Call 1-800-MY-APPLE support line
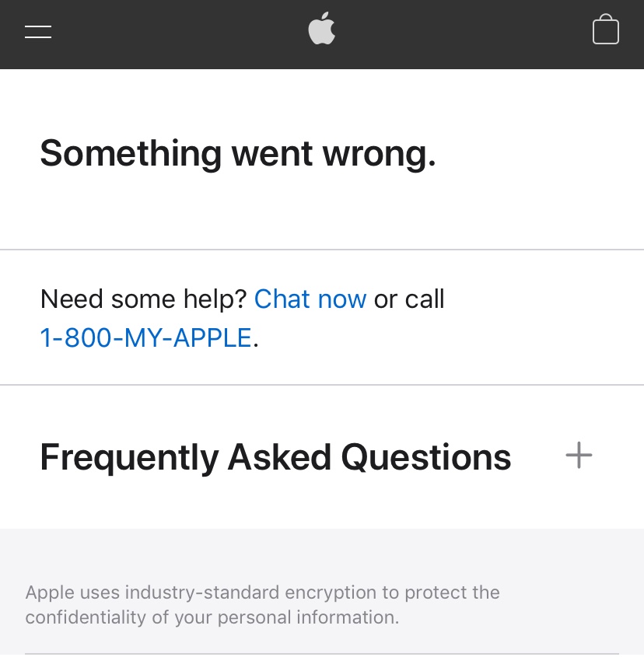The image size is (644, 657). coord(145,337)
